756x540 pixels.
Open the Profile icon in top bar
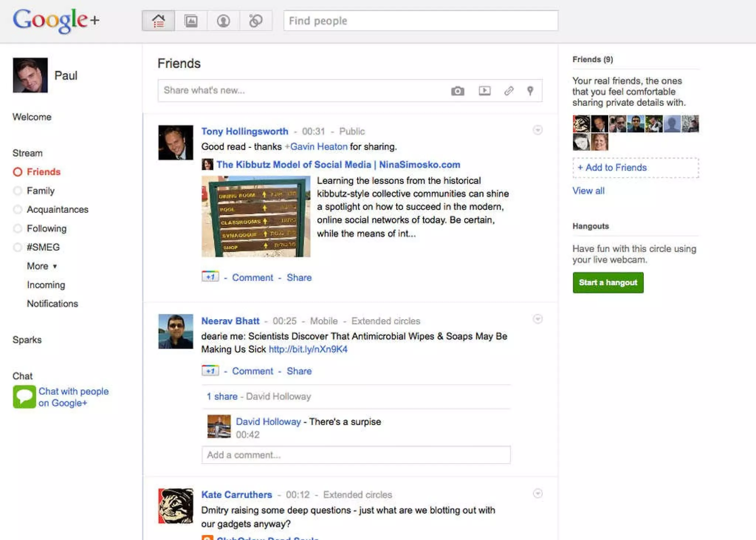coord(223,21)
